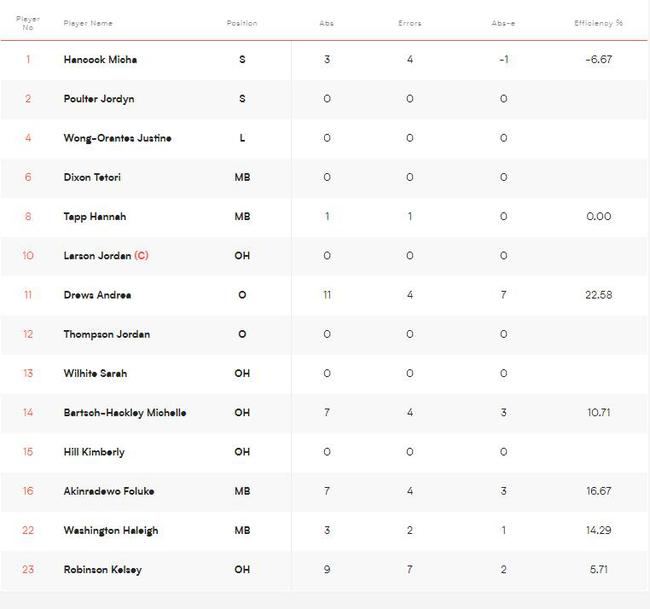Select the 22.58 efficiency value cell

(x=598, y=295)
